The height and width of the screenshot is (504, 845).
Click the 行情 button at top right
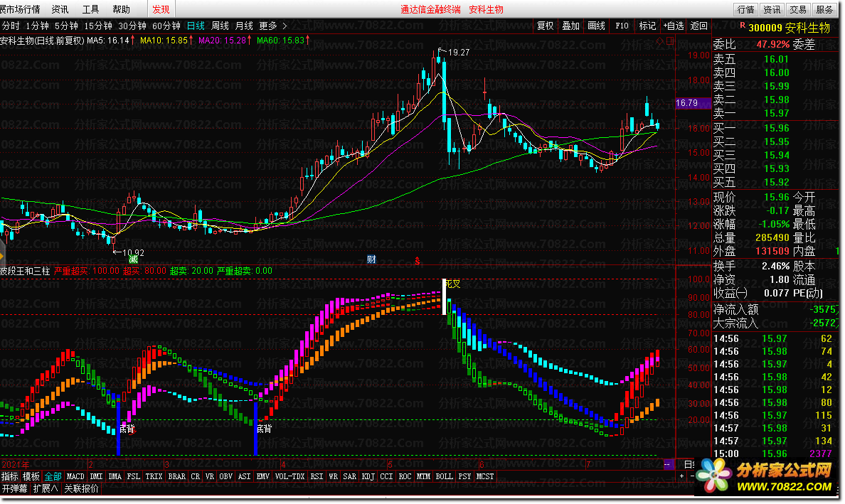(x=746, y=9)
